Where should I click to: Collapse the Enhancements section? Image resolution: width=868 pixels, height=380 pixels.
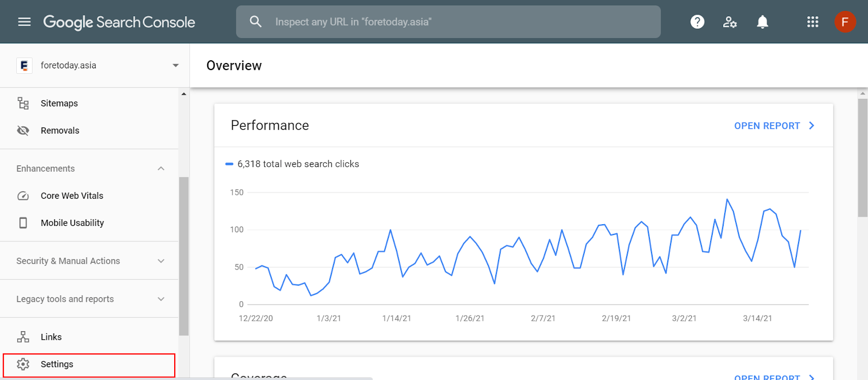tap(161, 168)
